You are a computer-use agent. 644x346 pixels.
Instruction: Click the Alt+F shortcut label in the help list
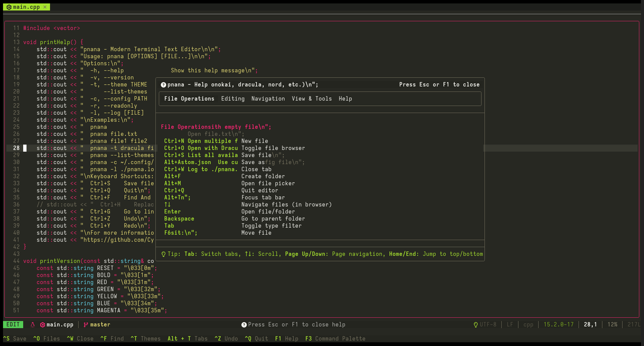173,176
